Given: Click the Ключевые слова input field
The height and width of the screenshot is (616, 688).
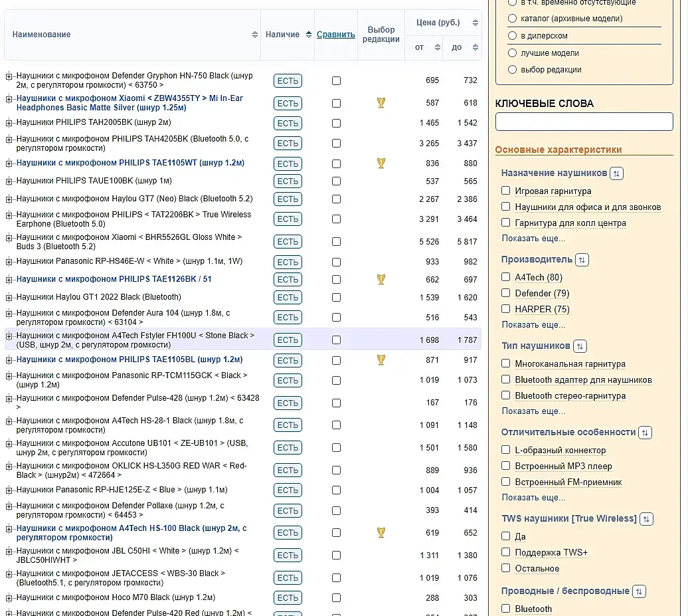Looking at the screenshot, I should click(584, 122).
